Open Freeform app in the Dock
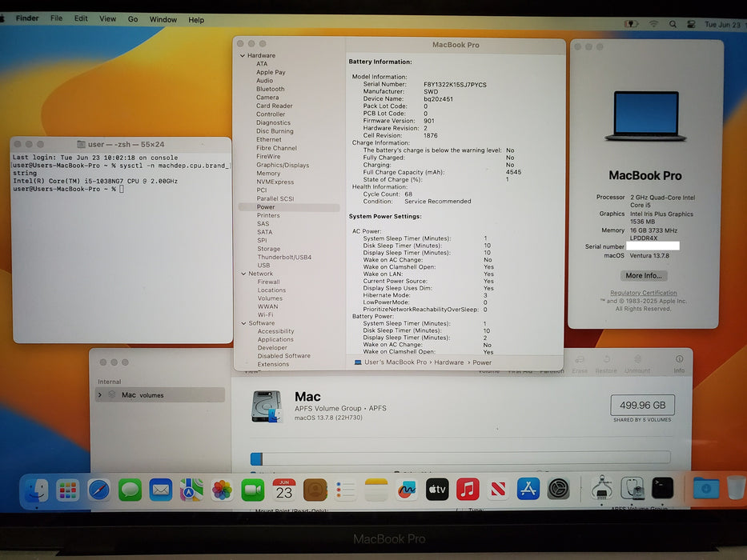The image size is (747, 560). click(x=407, y=490)
